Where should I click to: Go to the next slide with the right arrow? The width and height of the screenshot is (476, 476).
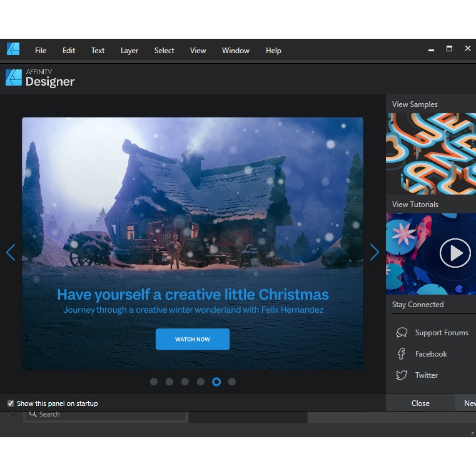[374, 252]
